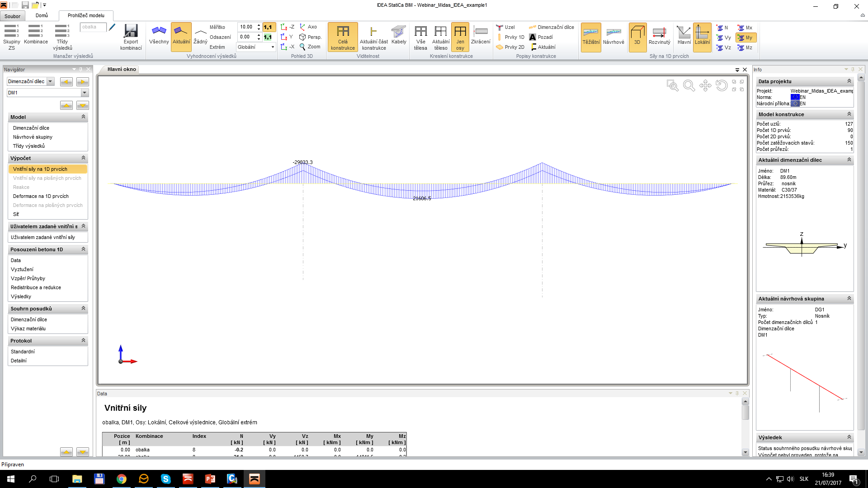Click pencil edit icon beside obalka field
868x488 pixels.
(112, 27)
